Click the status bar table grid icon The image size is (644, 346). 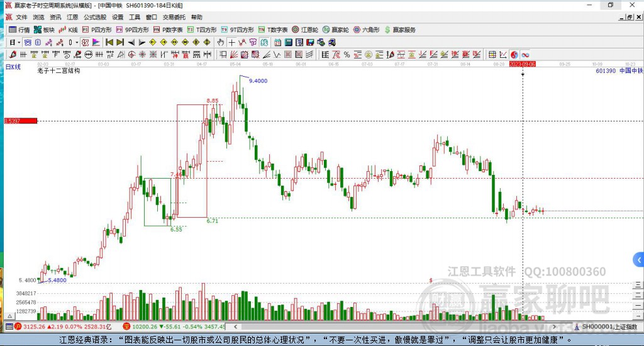click(x=9, y=326)
